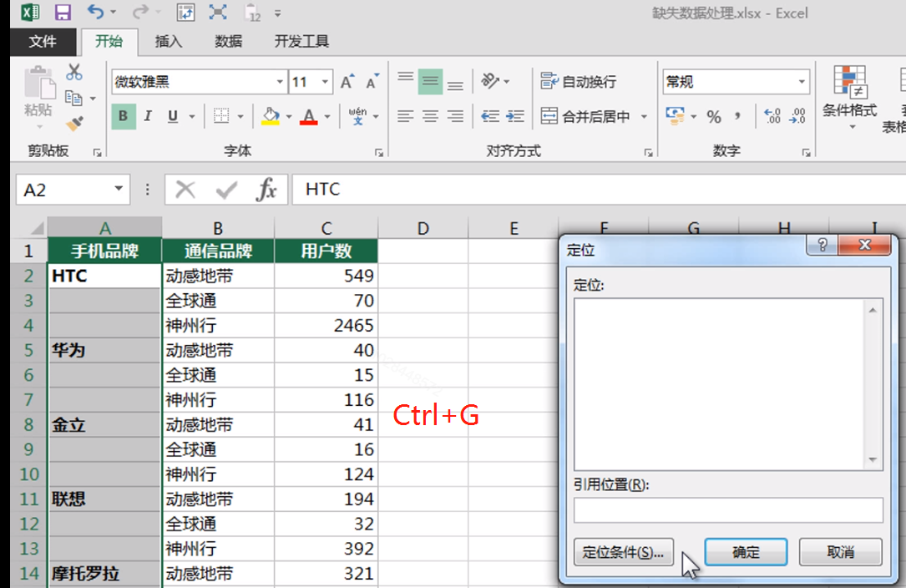Apply percent style format

[x=714, y=117]
